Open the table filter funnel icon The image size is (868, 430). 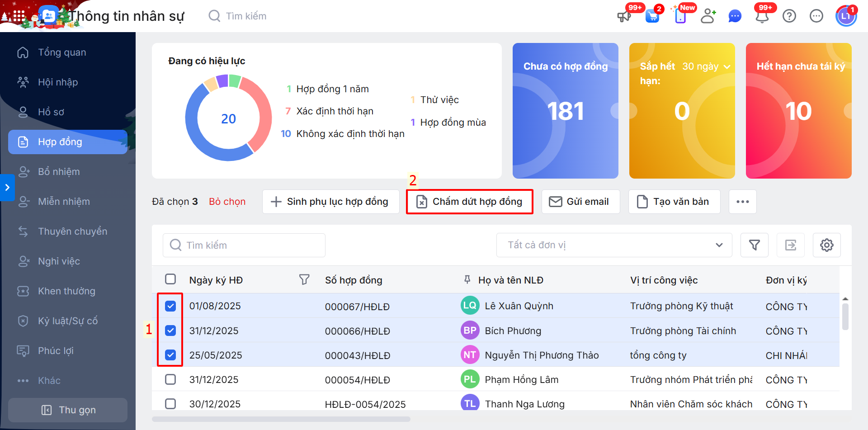754,245
